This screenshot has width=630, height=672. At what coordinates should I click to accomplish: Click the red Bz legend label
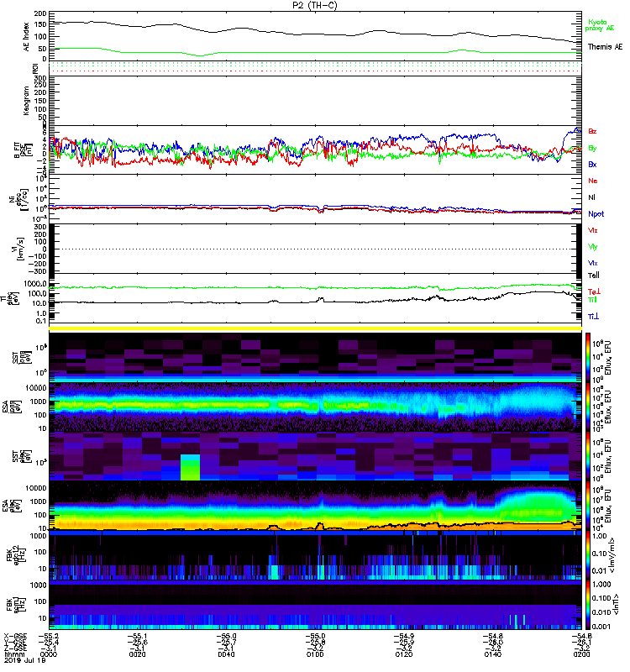pyautogui.click(x=592, y=131)
